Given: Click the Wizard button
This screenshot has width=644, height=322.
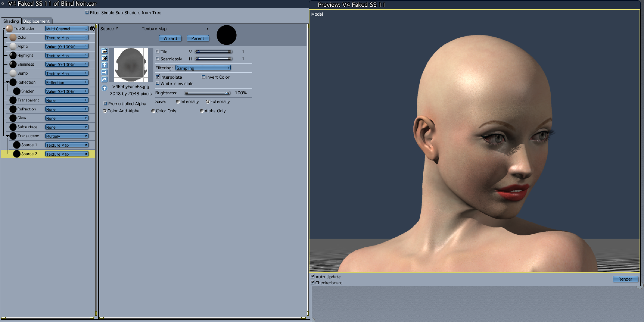Looking at the screenshot, I should (170, 38).
